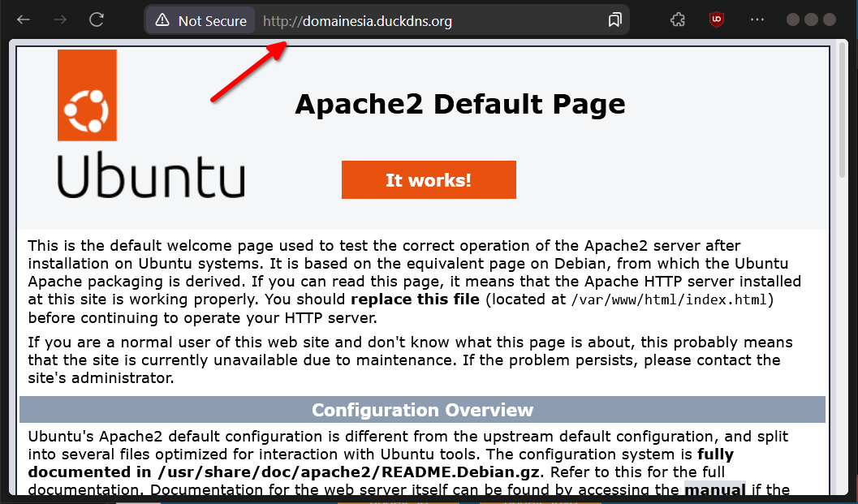Open the Not Secure site info badge
858x504 pixels.
pyautogui.click(x=201, y=21)
